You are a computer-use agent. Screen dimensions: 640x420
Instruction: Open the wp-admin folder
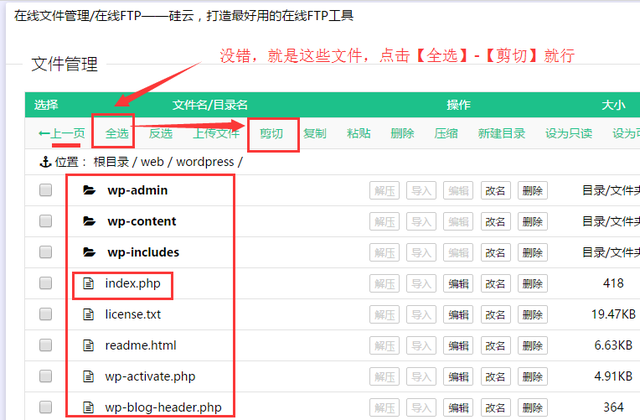138,190
